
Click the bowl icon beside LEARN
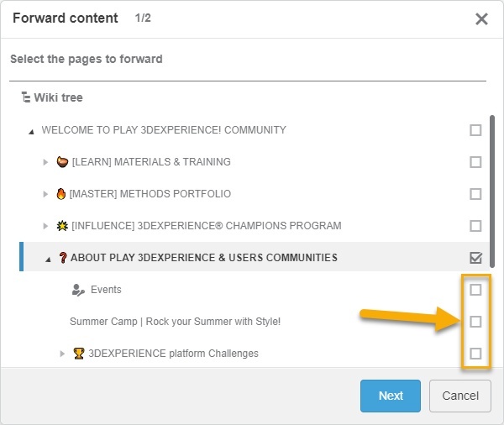point(62,162)
